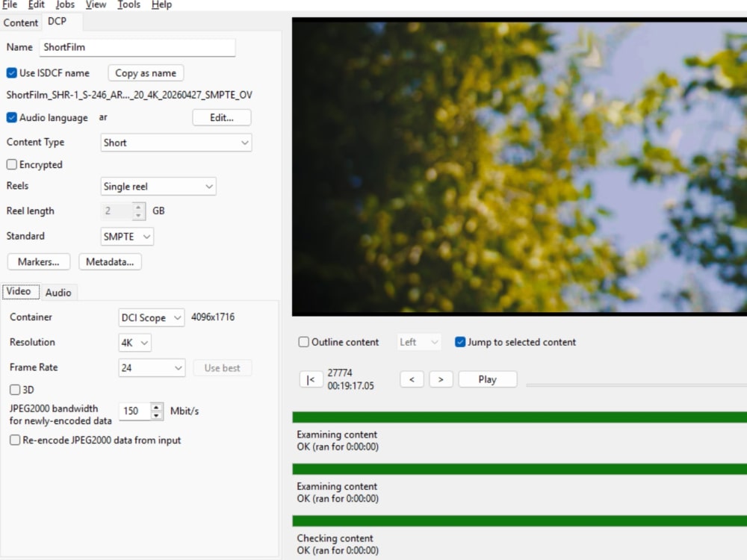Switch to the Content tab
Screen dimensions: 747x560
tap(20, 23)
